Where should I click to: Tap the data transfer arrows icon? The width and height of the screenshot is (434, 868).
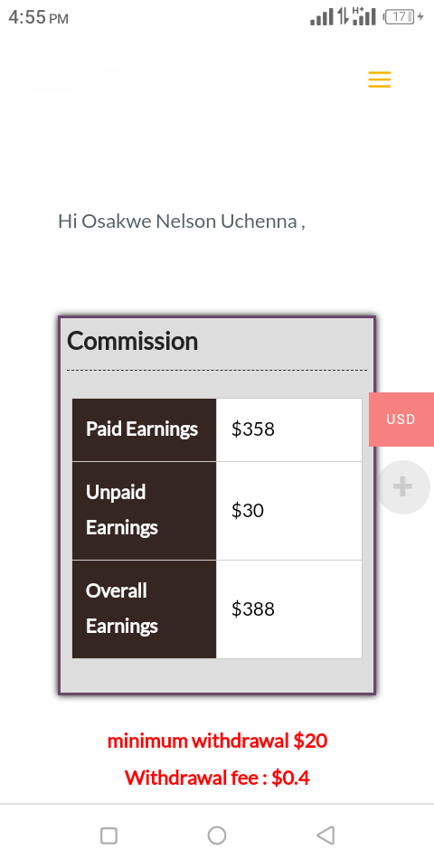click(344, 17)
